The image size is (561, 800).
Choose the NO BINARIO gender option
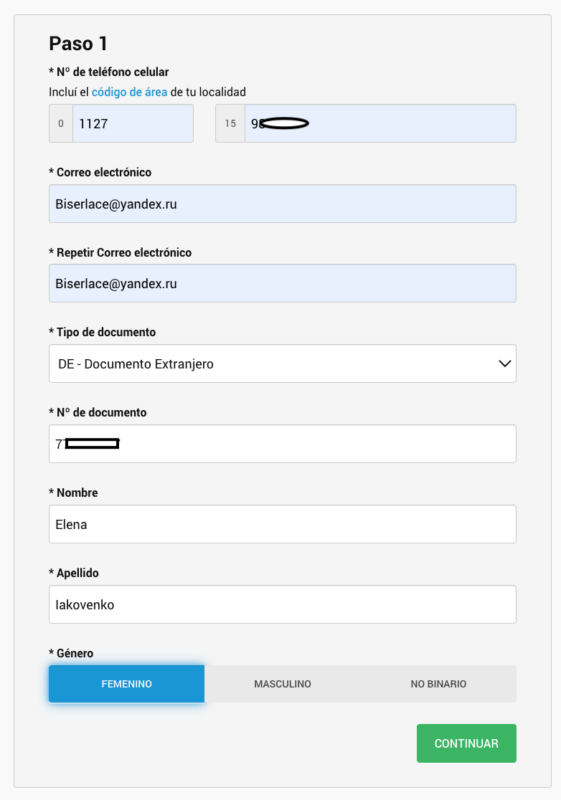(439, 684)
